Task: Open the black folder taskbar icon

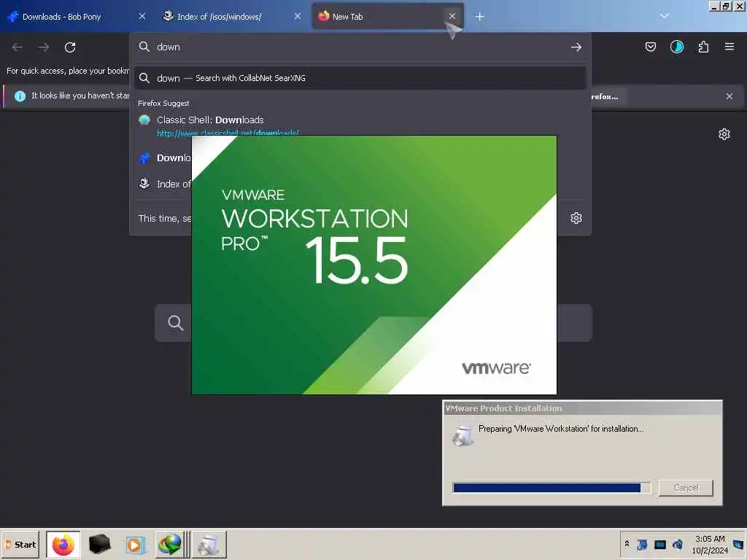Action: [99, 544]
